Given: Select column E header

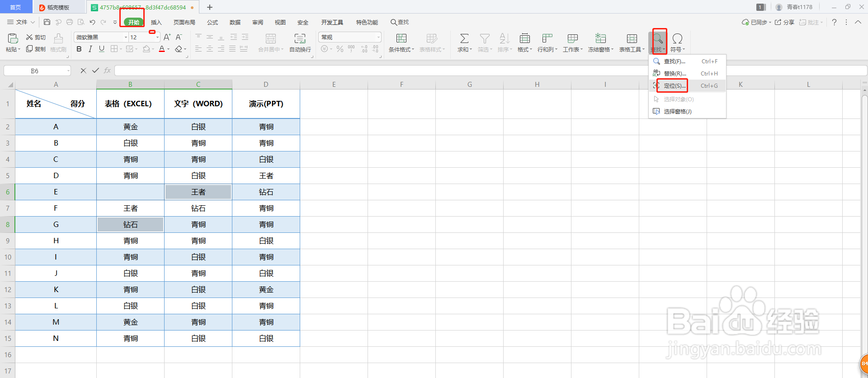Looking at the screenshot, I should pos(334,85).
